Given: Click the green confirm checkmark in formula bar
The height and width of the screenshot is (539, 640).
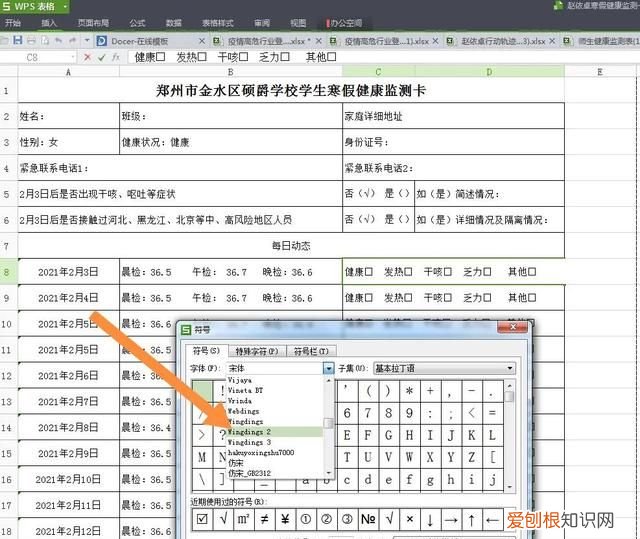Looking at the screenshot, I should click(102, 57).
